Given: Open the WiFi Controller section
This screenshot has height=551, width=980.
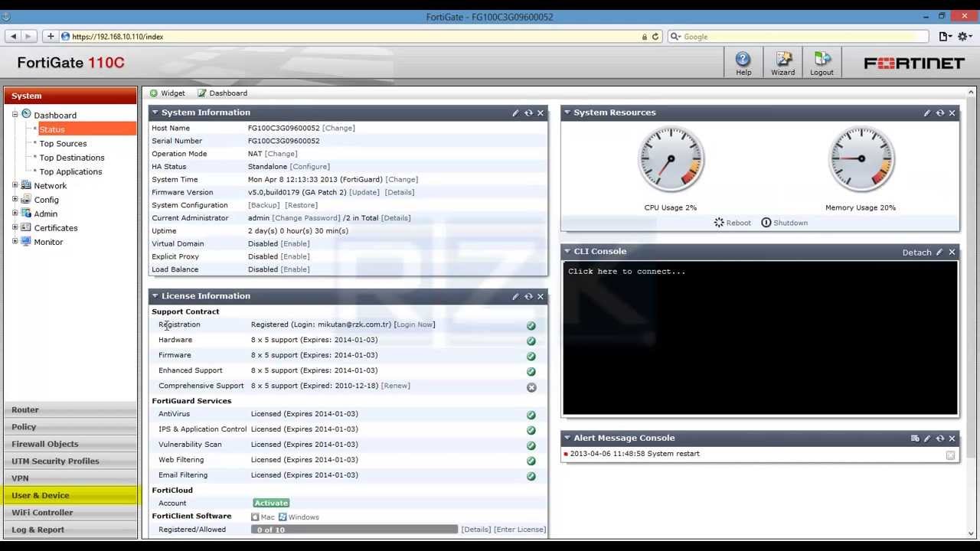Looking at the screenshot, I should coord(70,513).
